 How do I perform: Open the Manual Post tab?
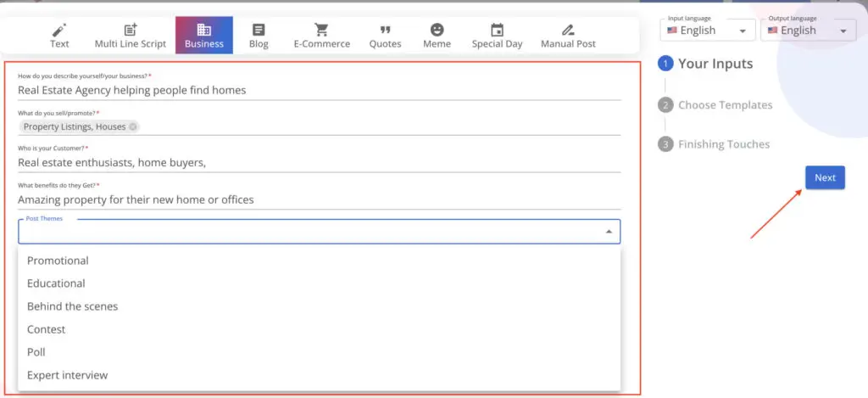pyautogui.click(x=568, y=36)
